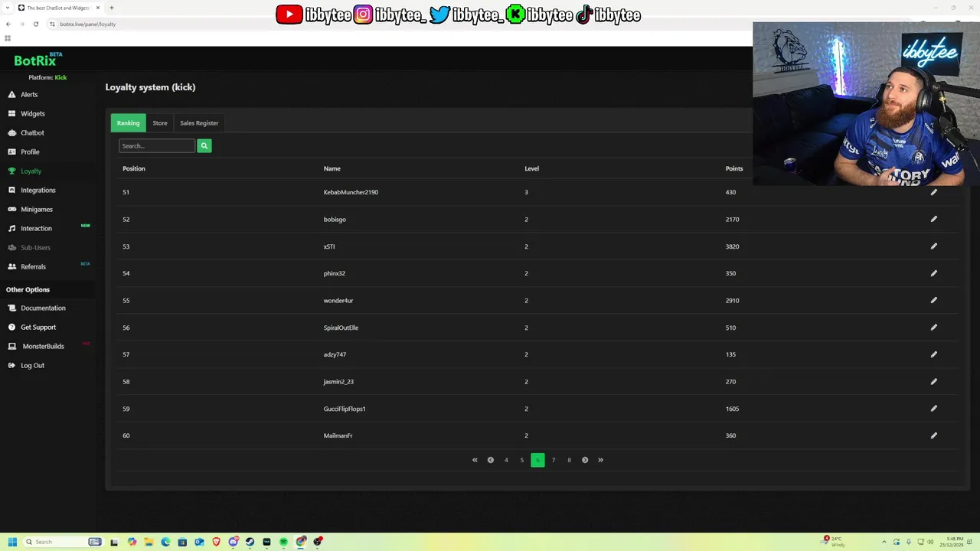This screenshot has height=551, width=980.
Task: Click the points value 3820
Action: 732,246
